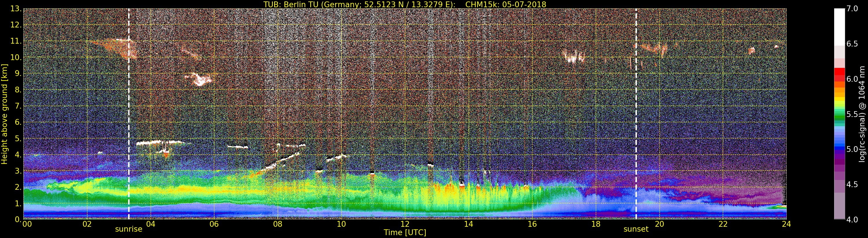
Task: Click the "12" tick on the time axis
Action: (x=405, y=224)
